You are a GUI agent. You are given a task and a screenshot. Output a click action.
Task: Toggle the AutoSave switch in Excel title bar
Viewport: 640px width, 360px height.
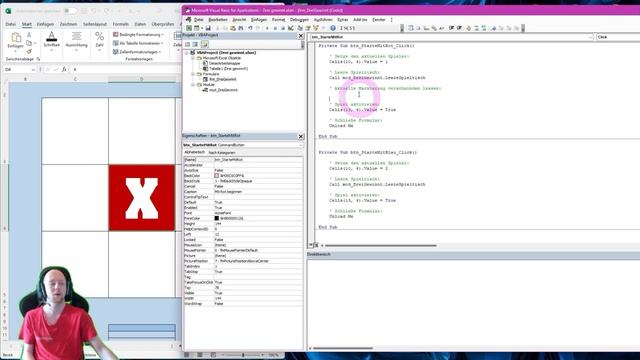[x=70, y=11]
